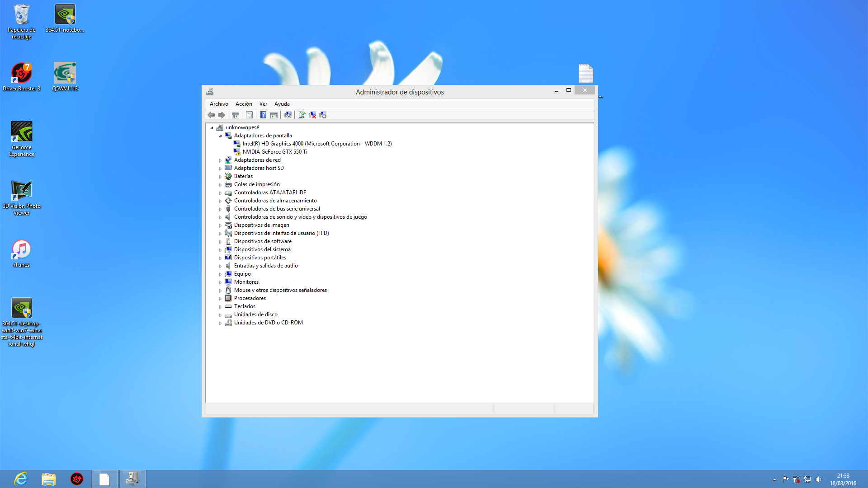This screenshot has width=868, height=488.
Task: Open the Archivo menu
Action: click(219, 104)
